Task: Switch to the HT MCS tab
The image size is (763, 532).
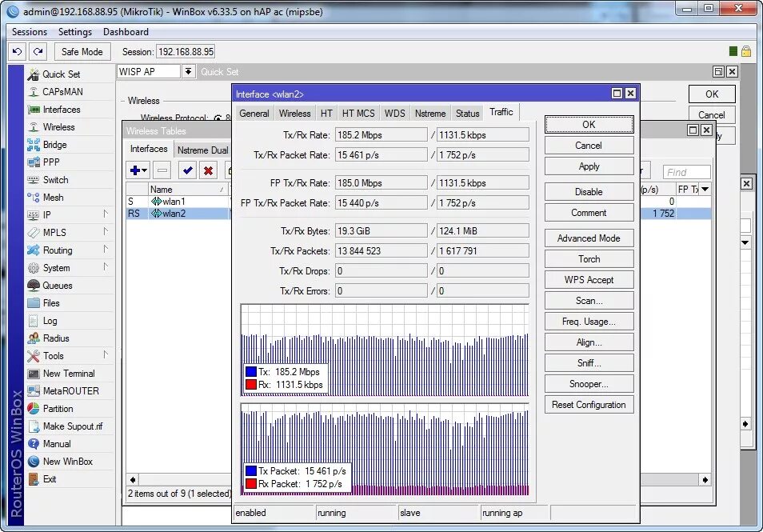Action: (x=358, y=114)
